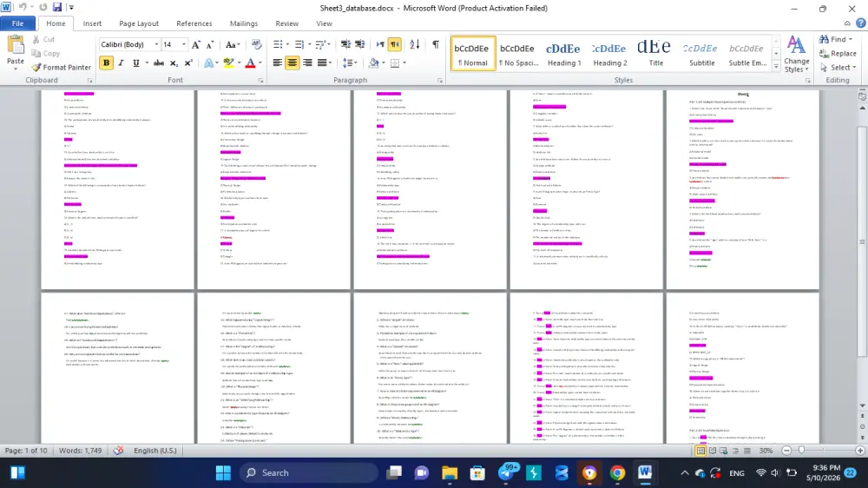Viewport: 868px width, 488px height.
Task: Apply superscript formatting
Action: pyautogui.click(x=188, y=63)
